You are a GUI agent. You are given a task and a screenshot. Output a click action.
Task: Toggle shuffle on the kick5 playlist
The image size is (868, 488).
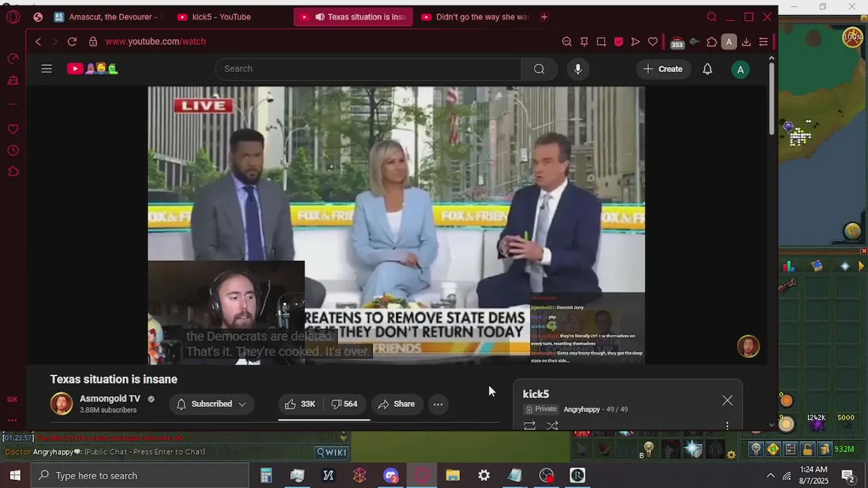[x=552, y=426]
